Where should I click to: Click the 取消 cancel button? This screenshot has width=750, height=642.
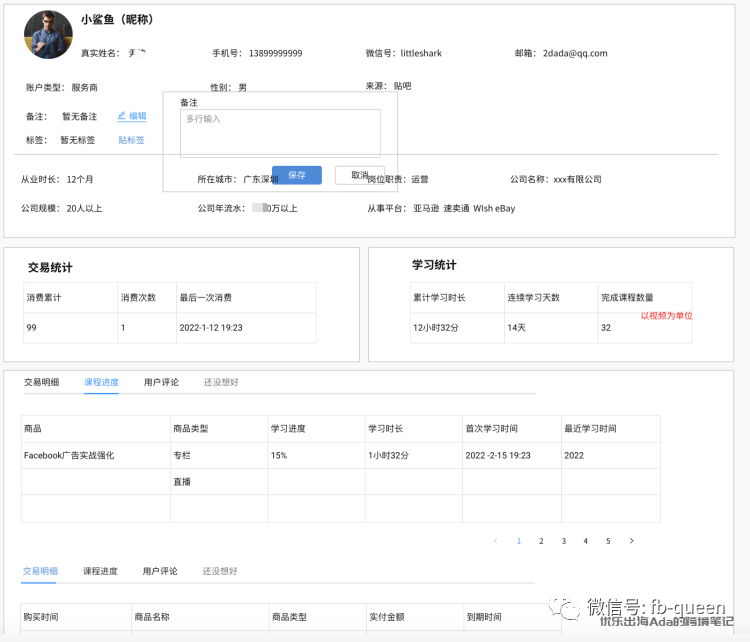(x=360, y=175)
